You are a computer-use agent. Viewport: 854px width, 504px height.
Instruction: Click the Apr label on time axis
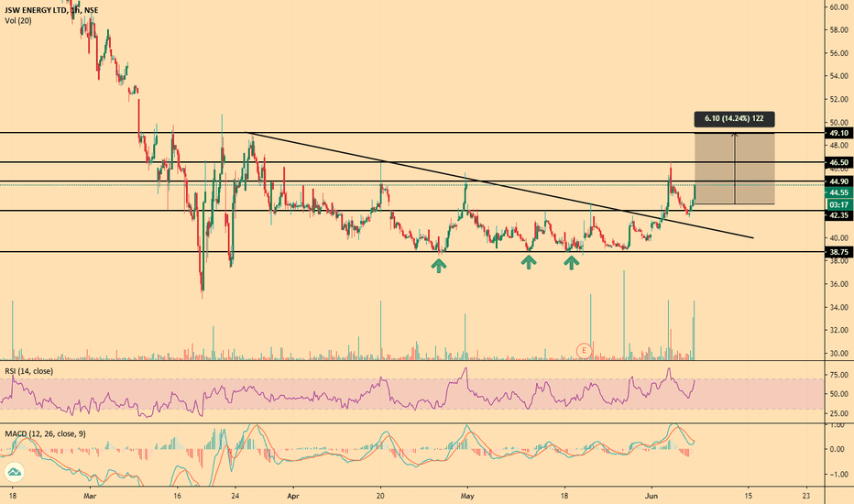click(293, 496)
